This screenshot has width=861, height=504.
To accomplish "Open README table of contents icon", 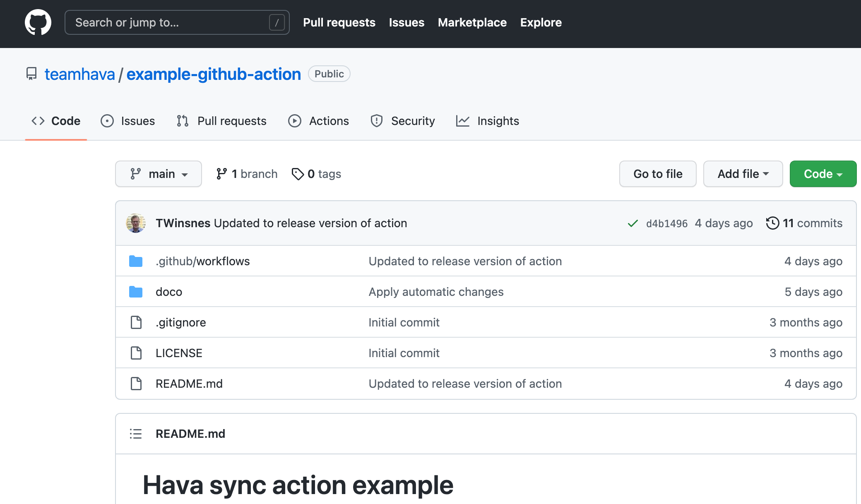I will point(136,434).
